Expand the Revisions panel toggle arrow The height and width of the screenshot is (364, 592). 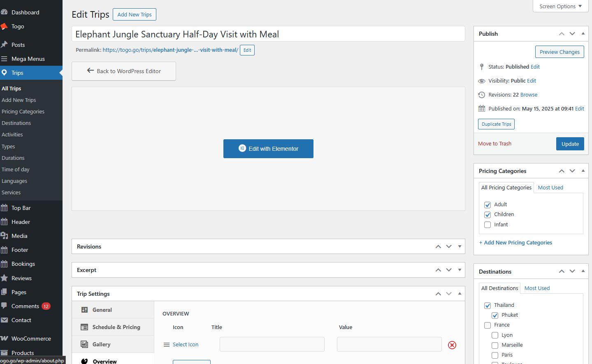tap(460, 247)
